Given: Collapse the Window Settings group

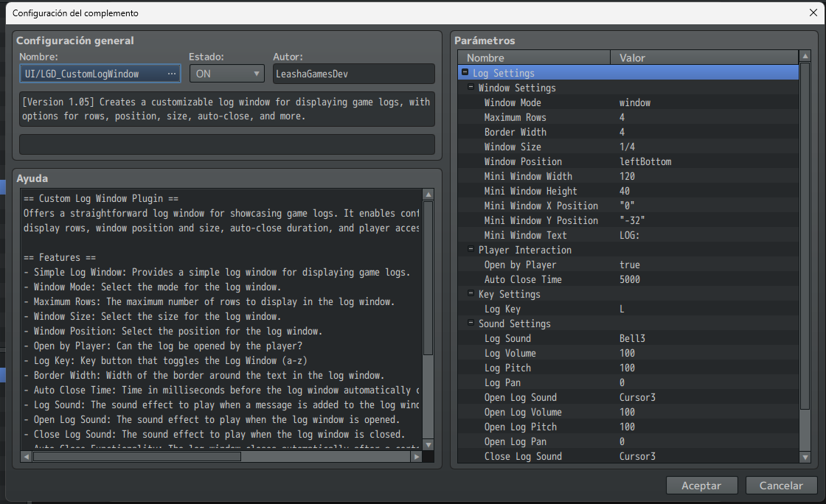Looking at the screenshot, I should (471, 88).
